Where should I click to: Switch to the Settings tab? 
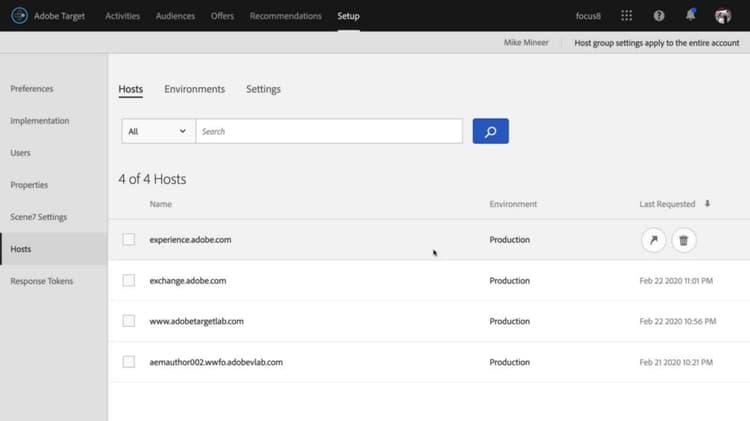coord(263,89)
